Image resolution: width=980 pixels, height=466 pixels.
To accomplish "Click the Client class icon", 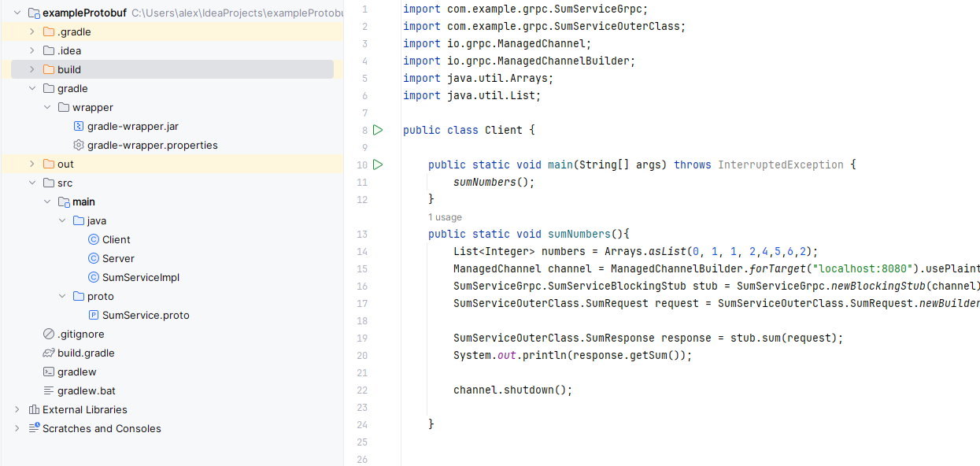I will click(94, 240).
